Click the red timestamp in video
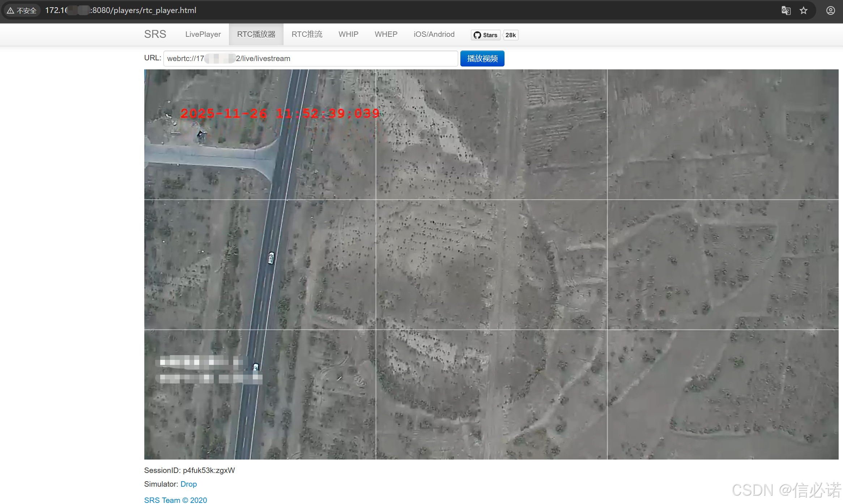 pos(280,113)
